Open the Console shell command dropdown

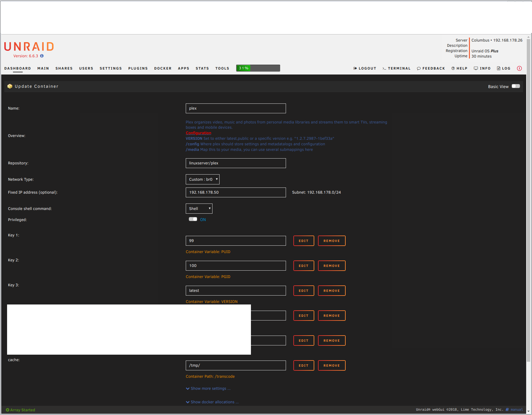[x=199, y=209]
